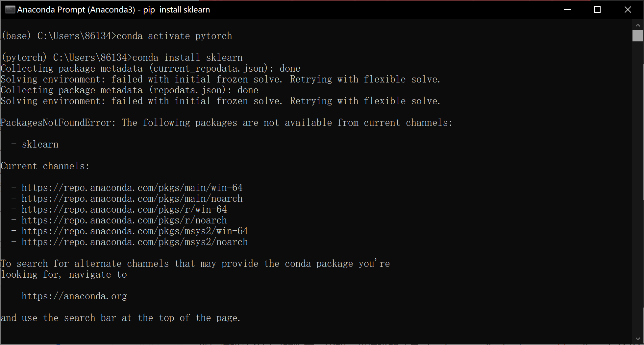Minimize the Anaconda Prompt window
Image resolution: width=644 pixels, height=345 pixels.
[x=567, y=10]
